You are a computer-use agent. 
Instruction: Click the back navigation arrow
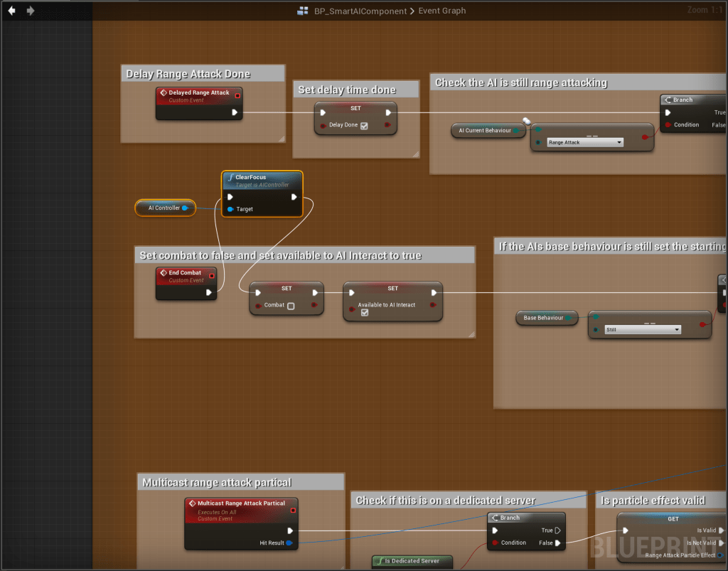pos(12,11)
